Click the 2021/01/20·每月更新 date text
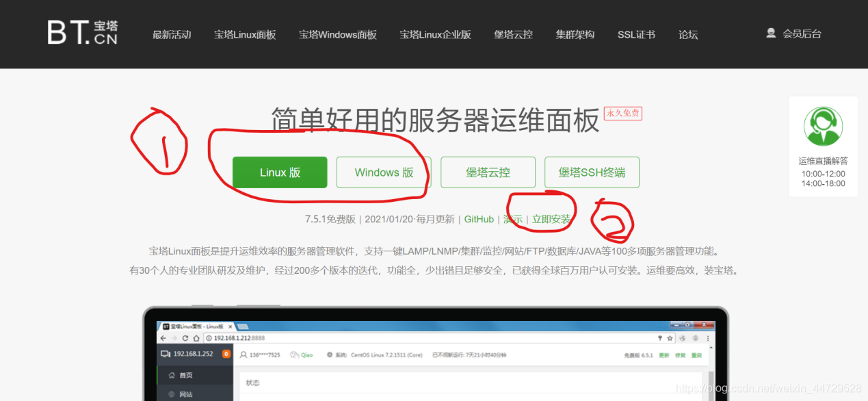Viewport: 868px width, 401px height. [x=410, y=219]
